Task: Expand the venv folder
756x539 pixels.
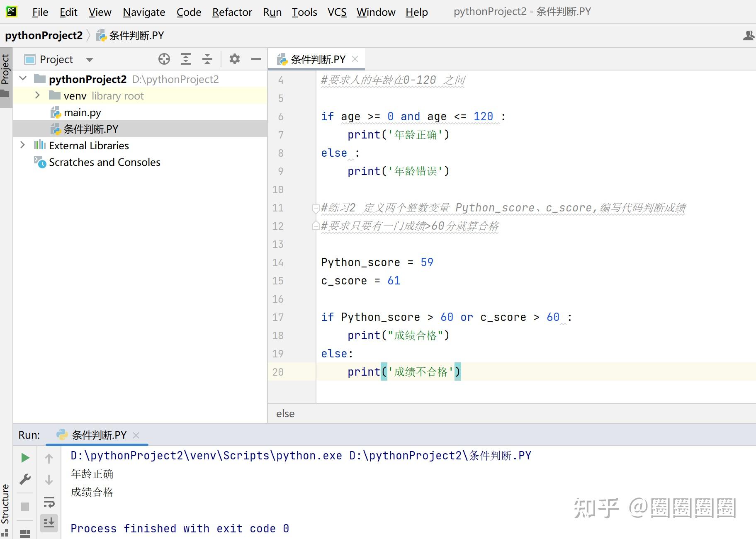Action: click(x=37, y=95)
